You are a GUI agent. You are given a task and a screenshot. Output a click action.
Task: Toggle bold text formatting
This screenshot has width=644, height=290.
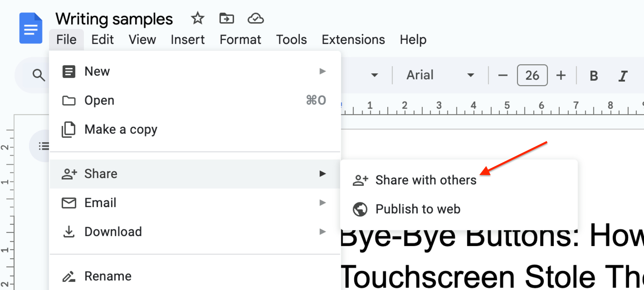point(593,75)
